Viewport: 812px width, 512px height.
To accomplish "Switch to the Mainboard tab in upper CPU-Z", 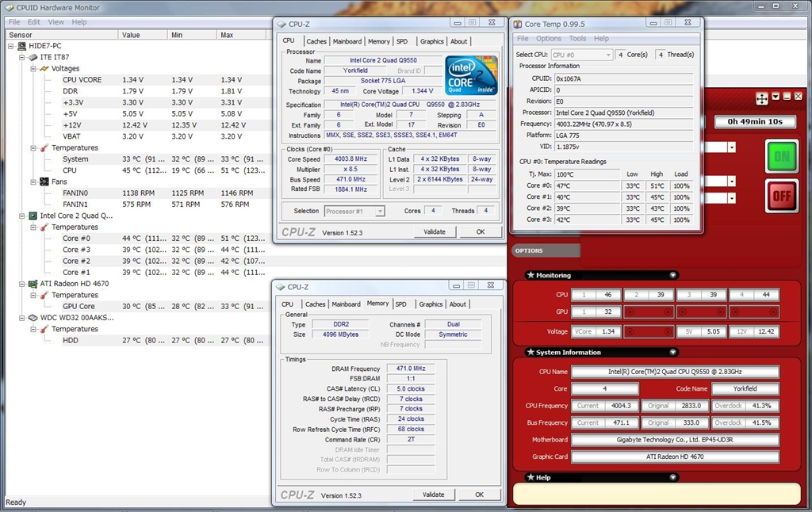I will pyautogui.click(x=347, y=41).
